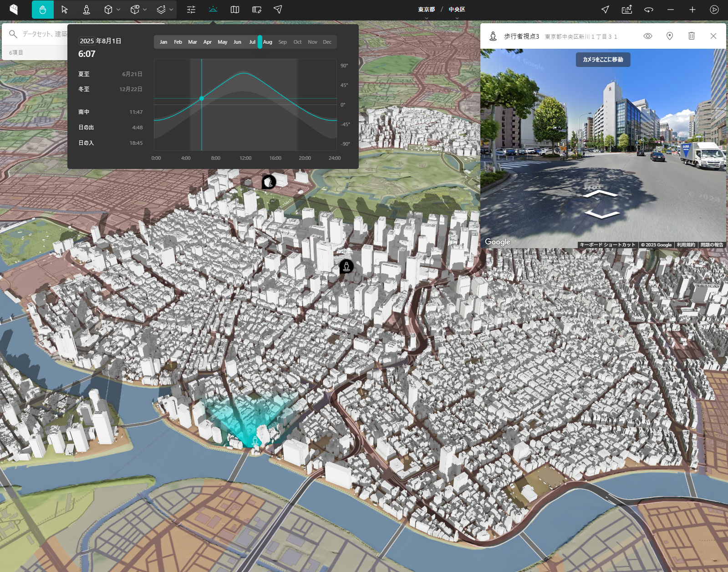Toggle pedestrian viewpoint visibility eye icon
Viewport: 728px width, 572px height.
click(x=648, y=36)
